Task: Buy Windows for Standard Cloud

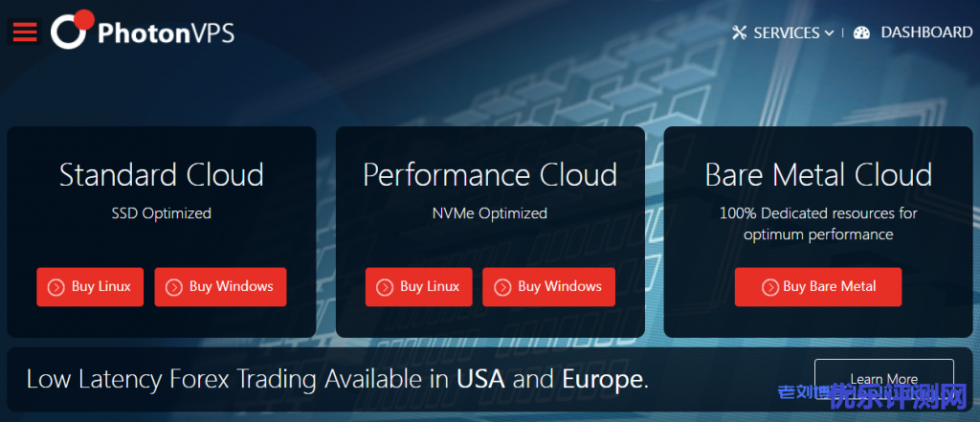Action: click(x=221, y=287)
